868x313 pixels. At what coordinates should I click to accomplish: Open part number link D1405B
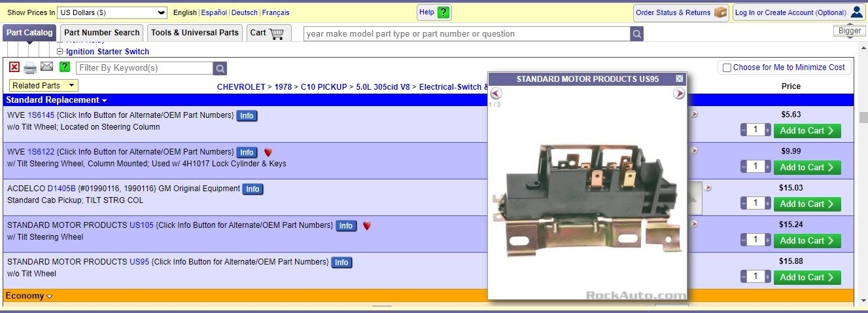(x=61, y=189)
